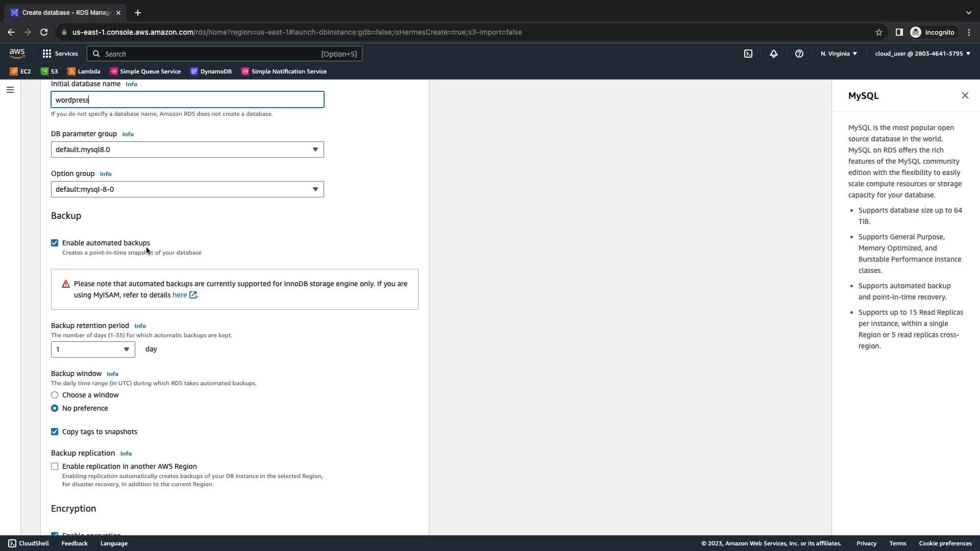Open the DB parameter group dropdown

(x=187, y=149)
